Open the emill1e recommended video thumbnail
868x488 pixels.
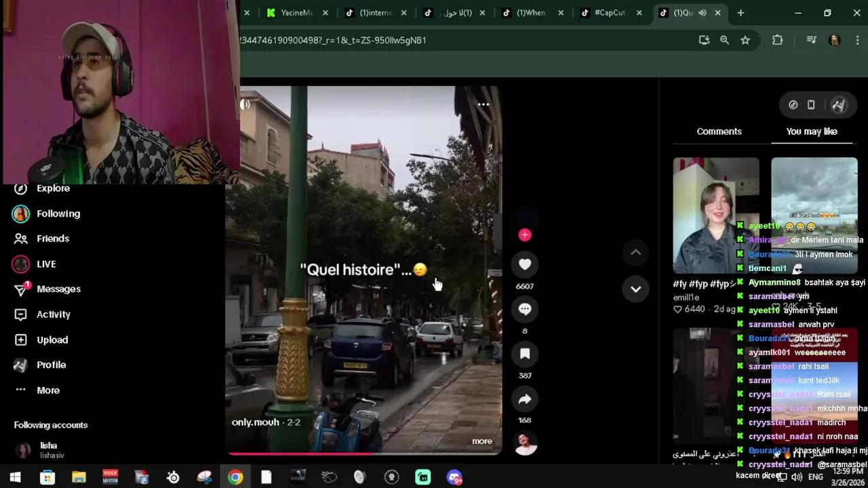tap(716, 216)
